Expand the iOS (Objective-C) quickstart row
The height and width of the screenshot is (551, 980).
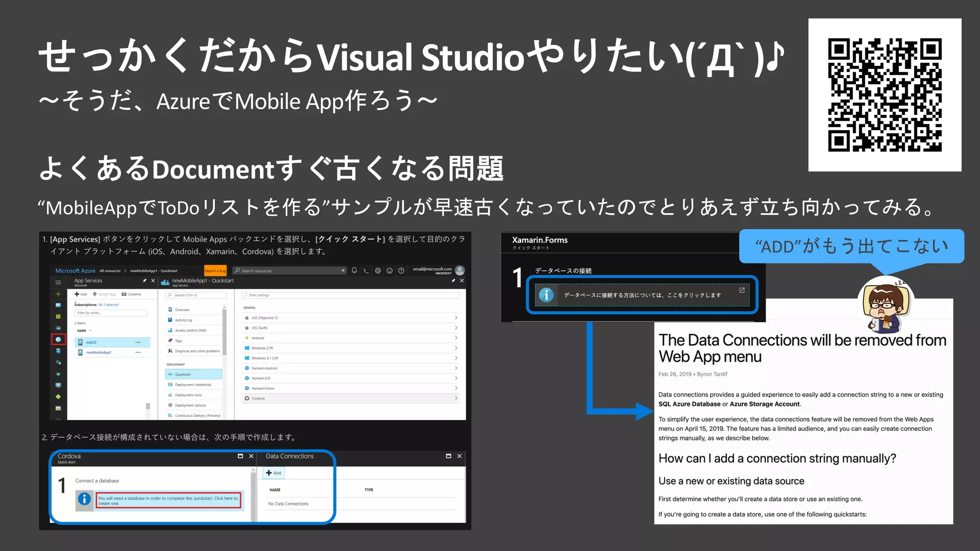(351, 318)
